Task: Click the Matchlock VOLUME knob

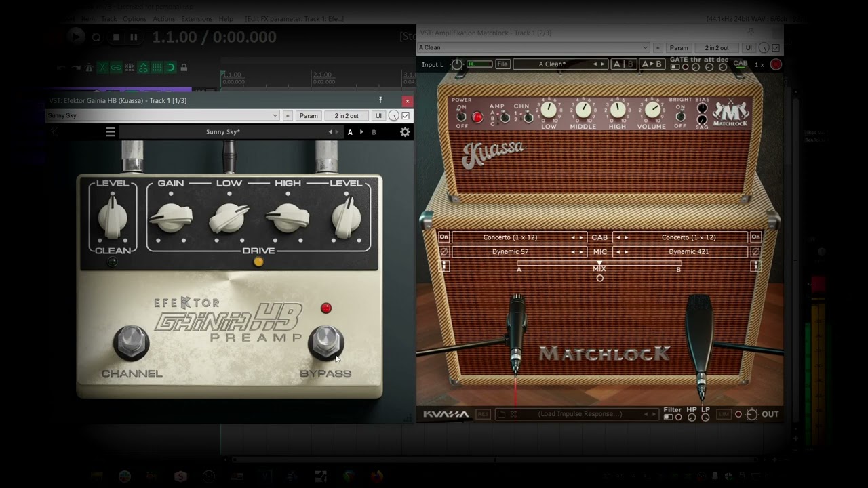Action: 652,110
